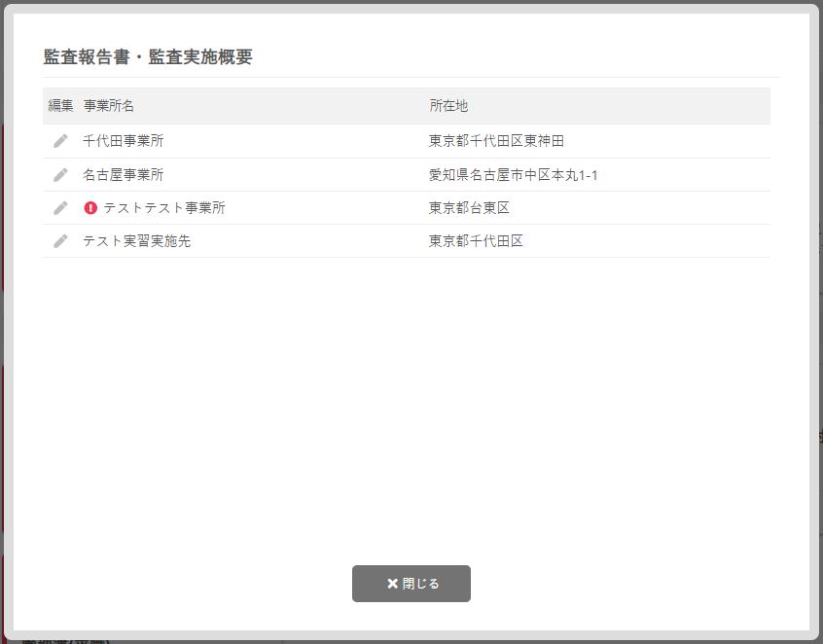Edit the 名古屋事業所 row via pencil icon

(60, 175)
